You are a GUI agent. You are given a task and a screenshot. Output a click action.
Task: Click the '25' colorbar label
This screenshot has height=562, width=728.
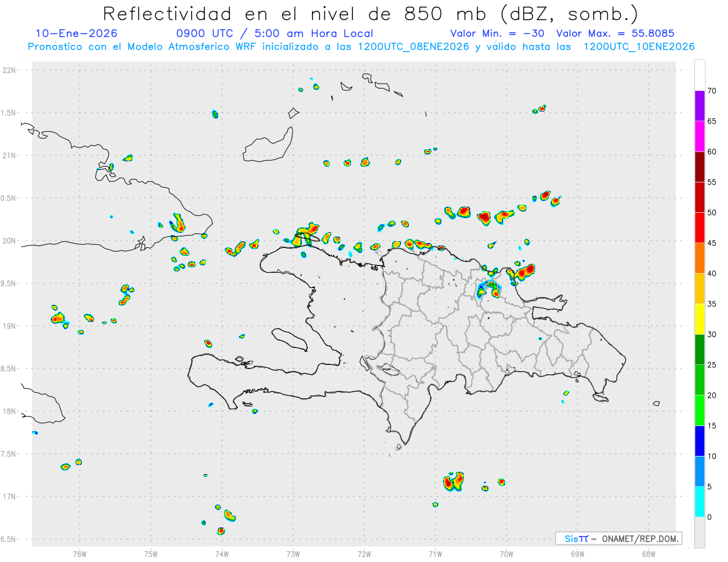(712, 365)
